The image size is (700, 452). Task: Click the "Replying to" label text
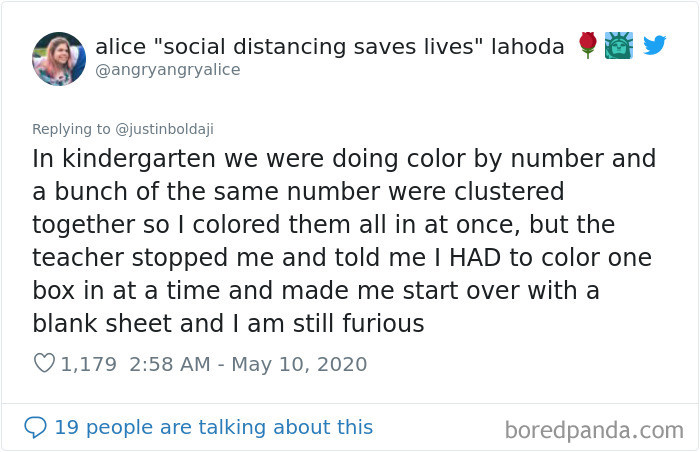[x=68, y=128]
